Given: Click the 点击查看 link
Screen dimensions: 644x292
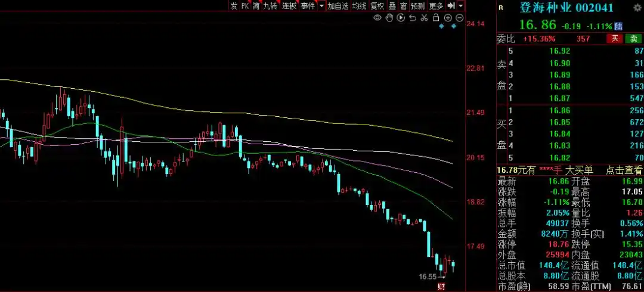Looking at the screenshot, I should pyautogui.click(x=623, y=170).
